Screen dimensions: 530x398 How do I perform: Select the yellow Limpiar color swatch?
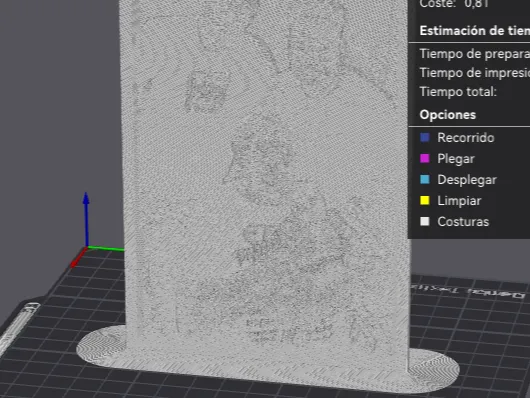425,201
